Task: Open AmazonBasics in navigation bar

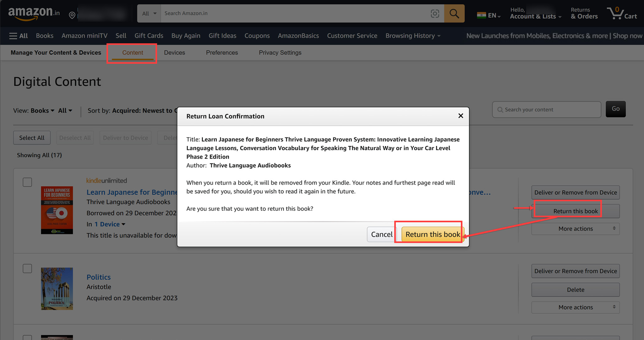Action: pos(298,36)
